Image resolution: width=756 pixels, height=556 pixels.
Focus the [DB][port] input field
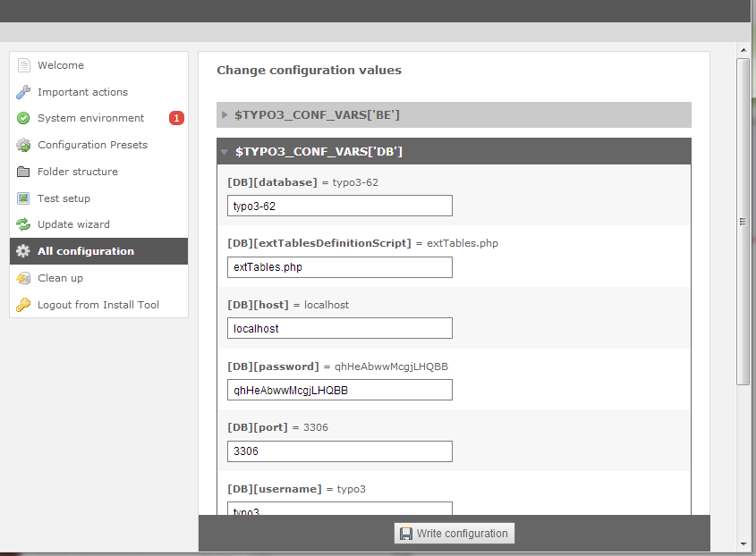340,451
